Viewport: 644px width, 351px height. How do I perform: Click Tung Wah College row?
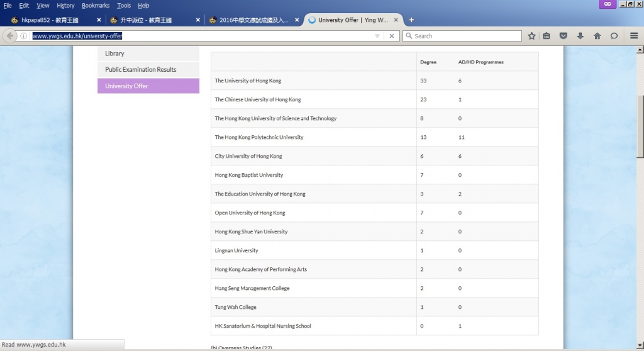pyautogui.click(x=375, y=307)
